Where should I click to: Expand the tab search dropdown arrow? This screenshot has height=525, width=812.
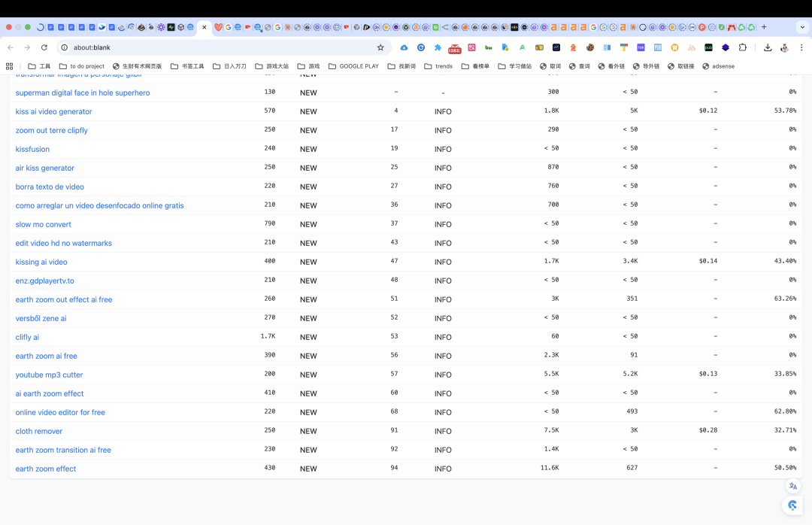(x=802, y=27)
